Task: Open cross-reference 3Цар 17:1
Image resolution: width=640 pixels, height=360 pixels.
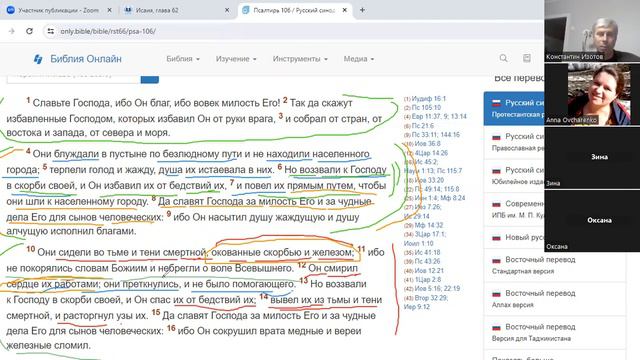Action: 430,234
